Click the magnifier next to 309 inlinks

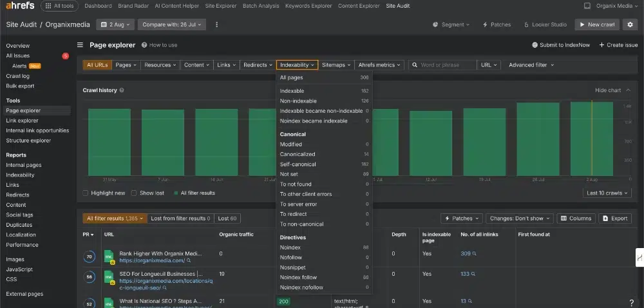pyautogui.click(x=475, y=254)
